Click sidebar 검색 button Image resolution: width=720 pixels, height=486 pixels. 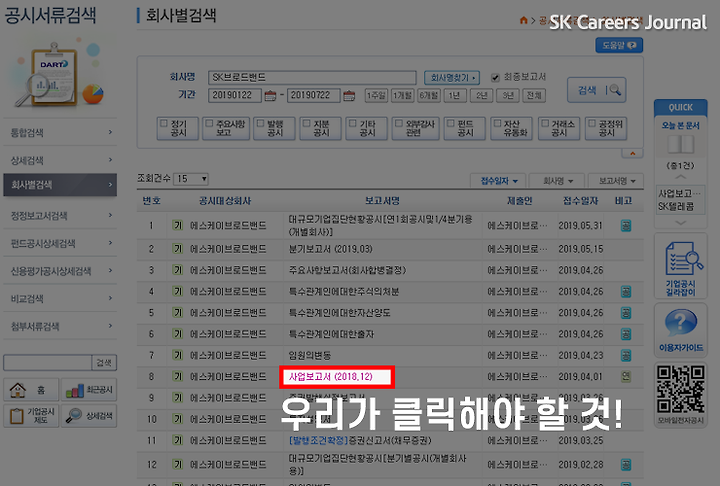tap(104, 363)
